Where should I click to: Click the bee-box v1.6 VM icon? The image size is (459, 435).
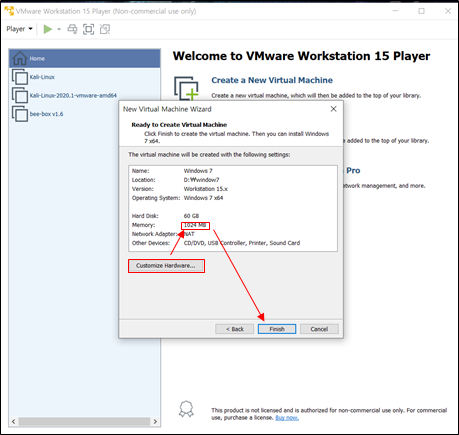(20, 114)
